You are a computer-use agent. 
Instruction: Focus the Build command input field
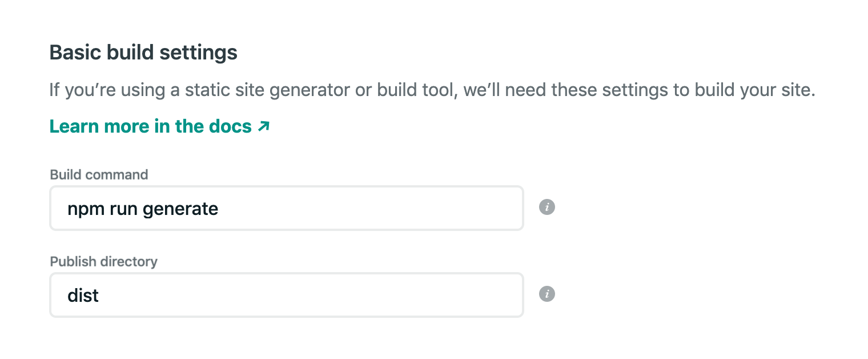pyautogui.click(x=286, y=208)
